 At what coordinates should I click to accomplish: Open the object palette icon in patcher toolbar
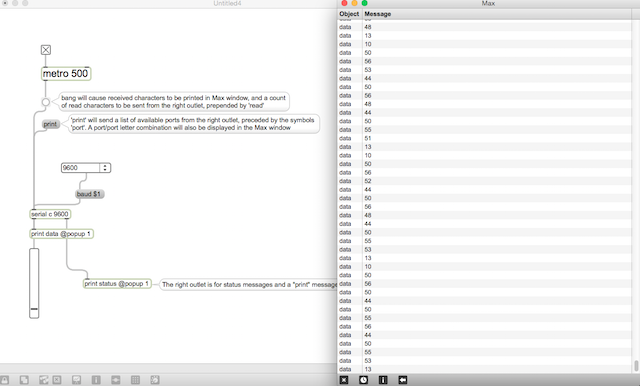(x=44, y=380)
